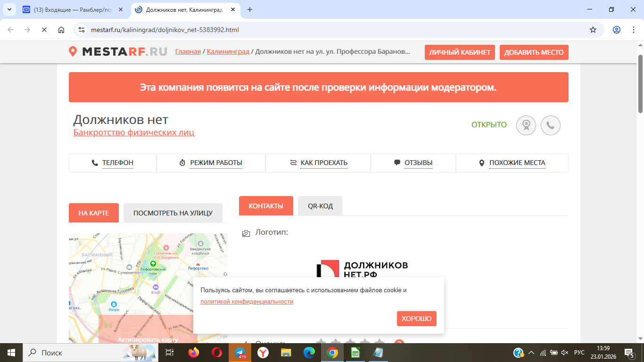
Task: Launch Opera from the taskbar
Action: 217,353
